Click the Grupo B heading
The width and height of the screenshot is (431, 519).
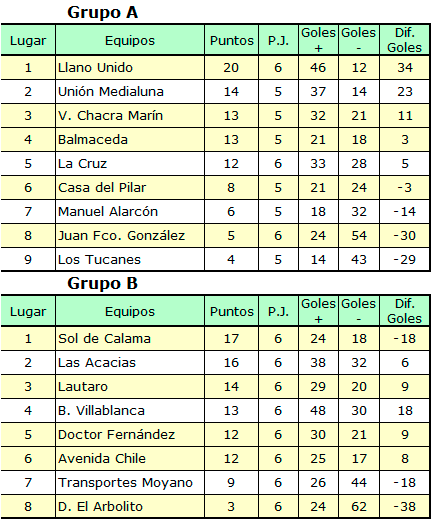pos(102,284)
